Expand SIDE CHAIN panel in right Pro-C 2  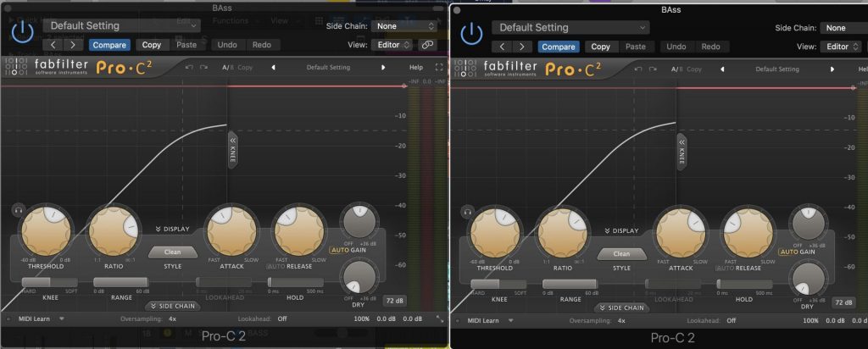click(x=621, y=307)
